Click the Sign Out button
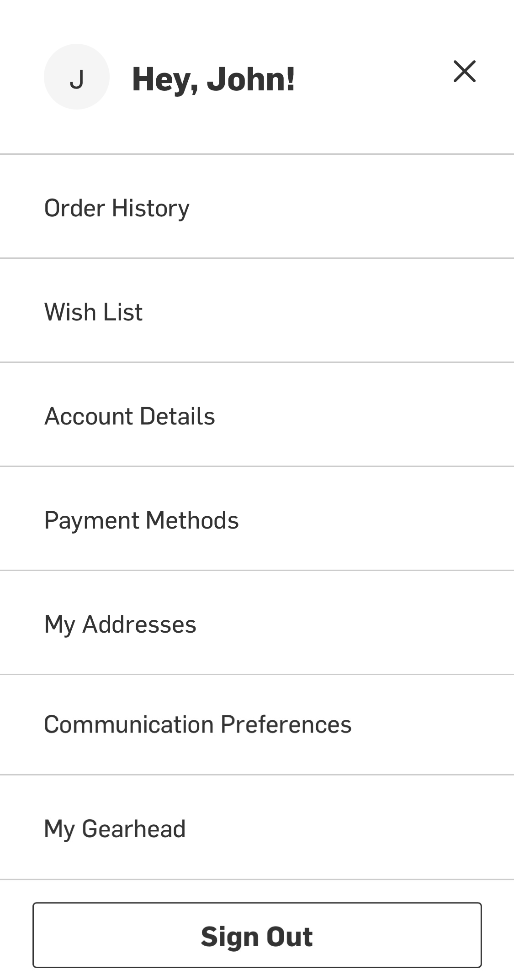 click(257, 936)
